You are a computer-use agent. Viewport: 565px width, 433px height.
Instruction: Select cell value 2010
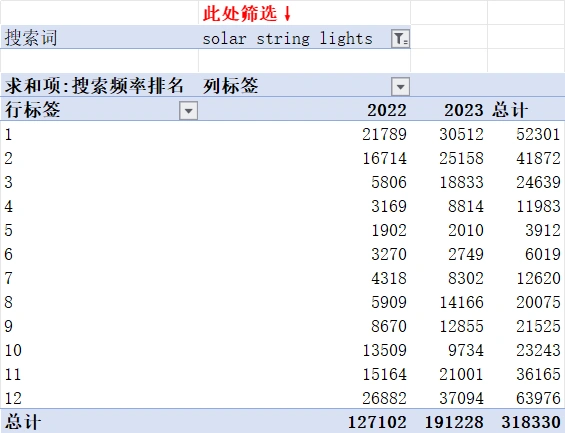coord(466,230)
